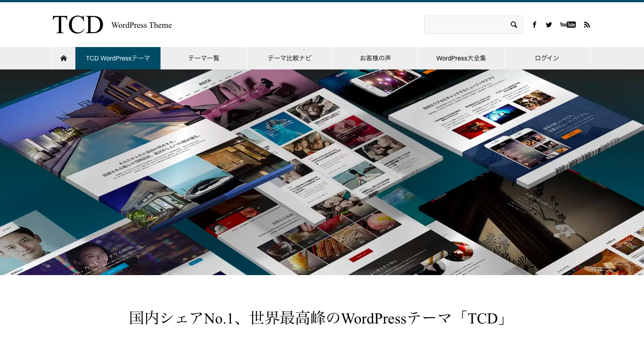The image size is (644, 345).
Task: Open the テーマ一覧 menu item
Action: [204, 58]
